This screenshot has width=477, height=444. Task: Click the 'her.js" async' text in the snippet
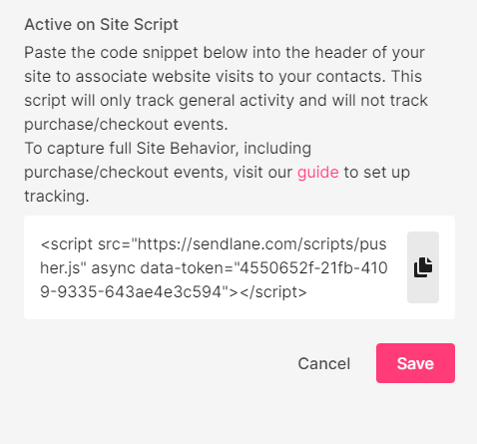[x=88, y=268]
